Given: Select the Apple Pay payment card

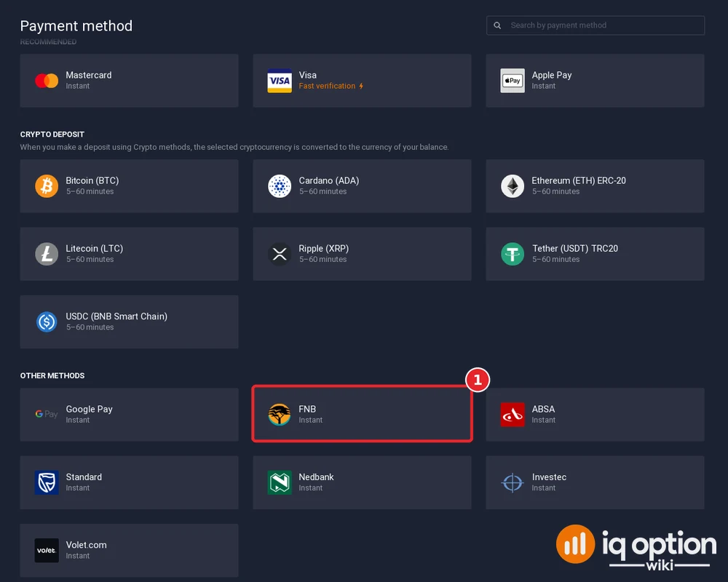Looking at the screenshot, I should (x=596, y=81).
